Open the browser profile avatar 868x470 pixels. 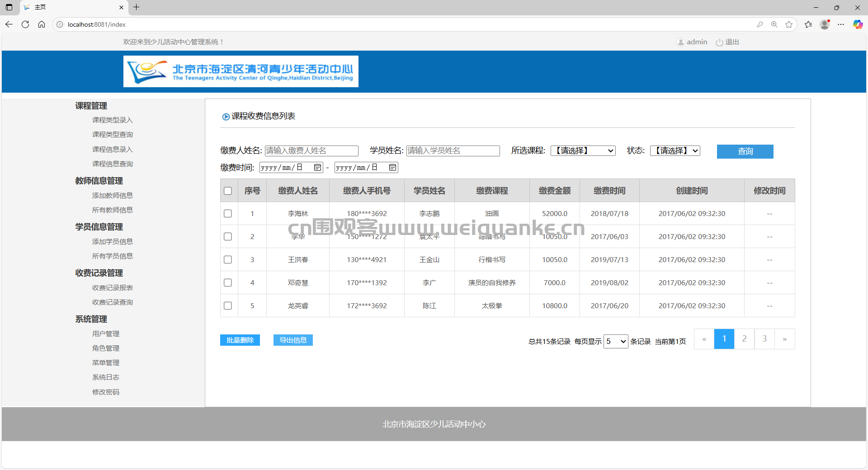pyautogui.click(x=825, y=24)
